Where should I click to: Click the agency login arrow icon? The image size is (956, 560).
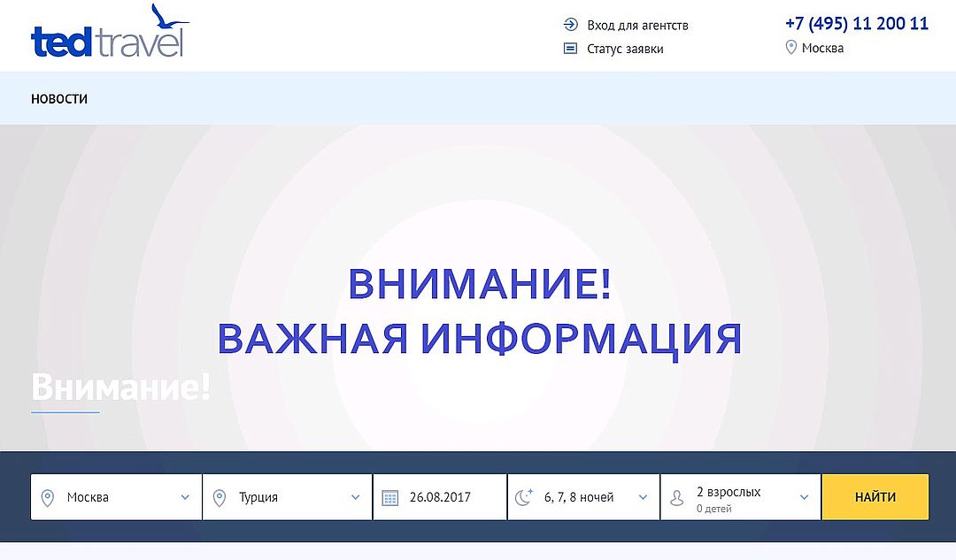pyautogui.click(x=571, y=25)
